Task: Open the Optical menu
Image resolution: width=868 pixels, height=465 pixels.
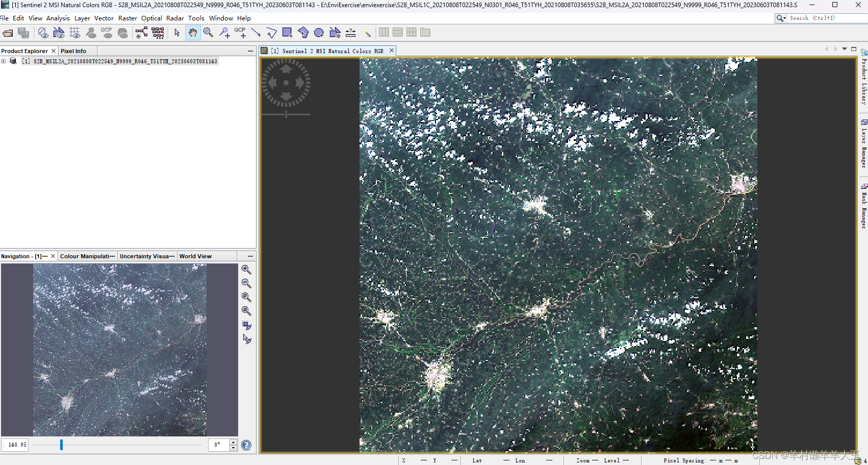Action: point(151,18)
